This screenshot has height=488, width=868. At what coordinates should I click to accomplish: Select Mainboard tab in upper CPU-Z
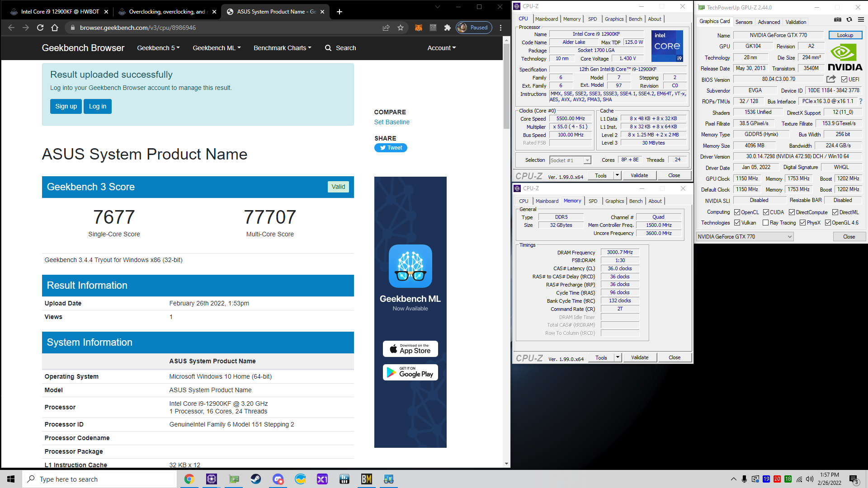[547, 19]
